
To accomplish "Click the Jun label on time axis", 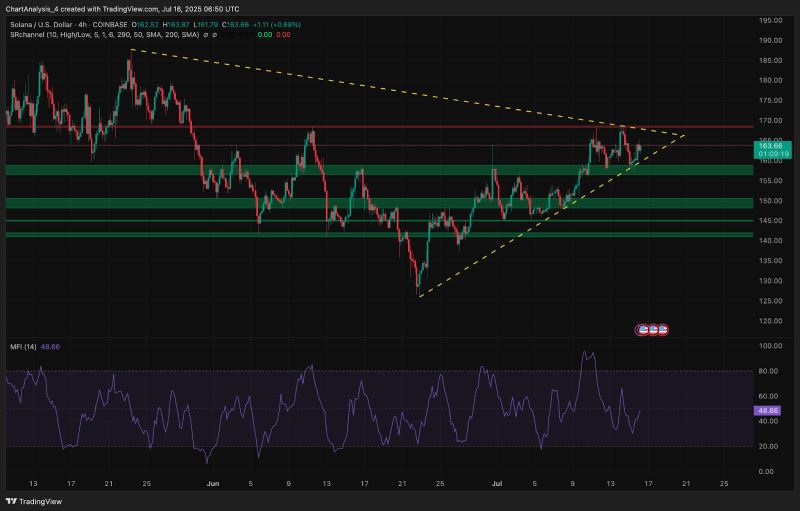I will (x=212, y=482).
